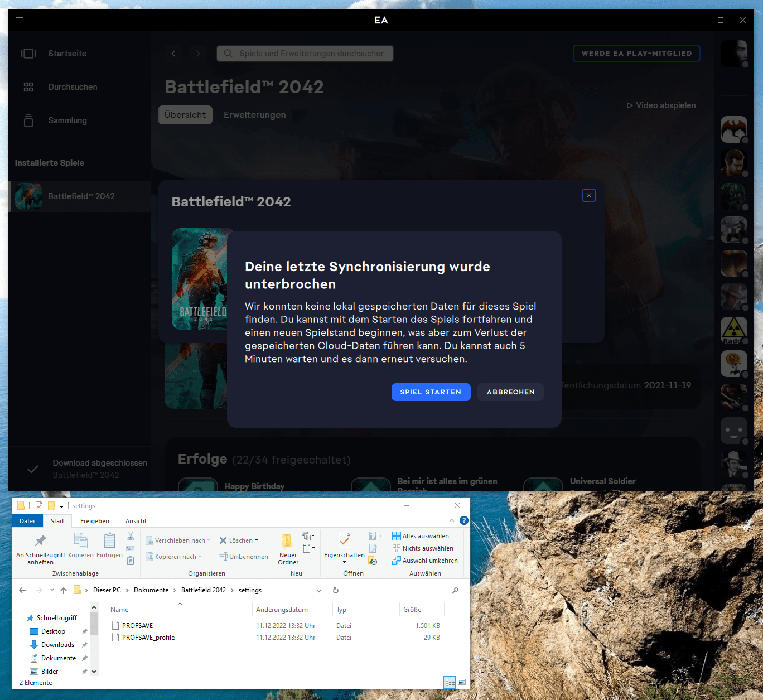
Task: Open the Löschen dropdown arrow
Action: coord(257,540)
